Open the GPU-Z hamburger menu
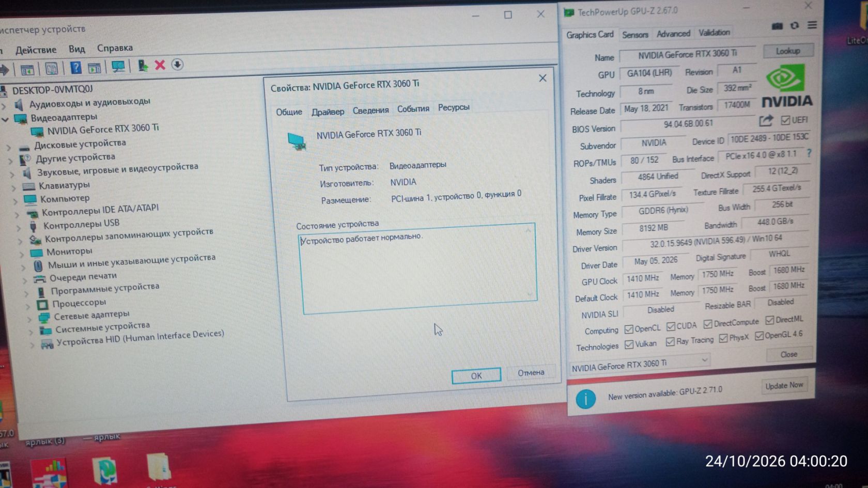 pyautogui.click(x=812, y=25)
